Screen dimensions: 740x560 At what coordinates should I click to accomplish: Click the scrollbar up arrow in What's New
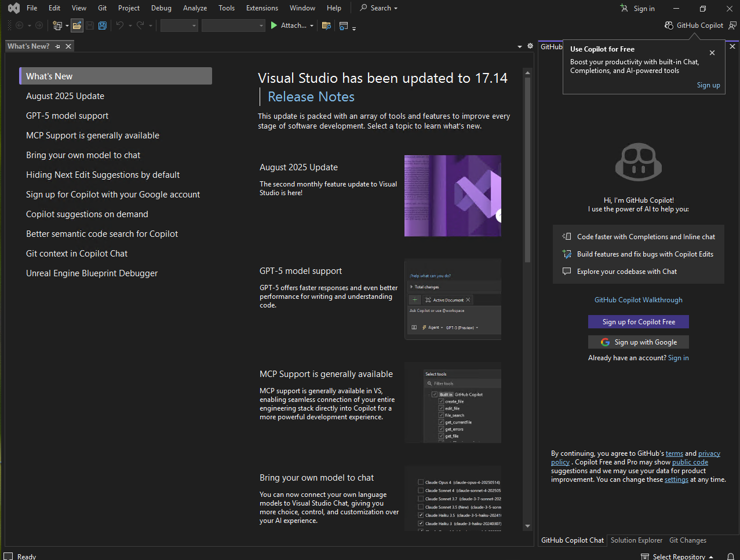[527, 72]
